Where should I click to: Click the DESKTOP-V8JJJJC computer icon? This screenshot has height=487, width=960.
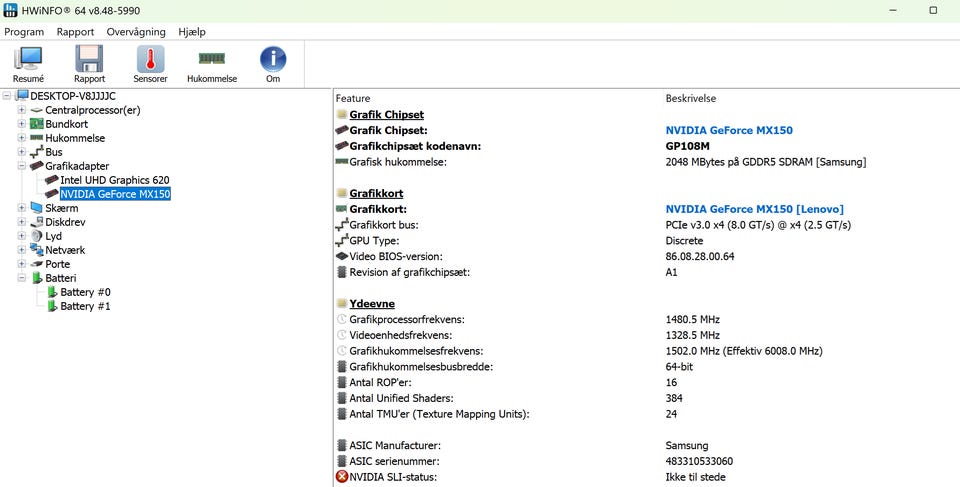tap(22, 96)
